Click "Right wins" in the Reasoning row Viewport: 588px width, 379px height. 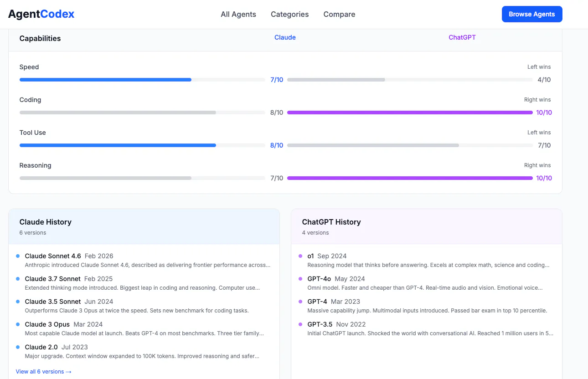pyautogui.click(x=537, y=165)
